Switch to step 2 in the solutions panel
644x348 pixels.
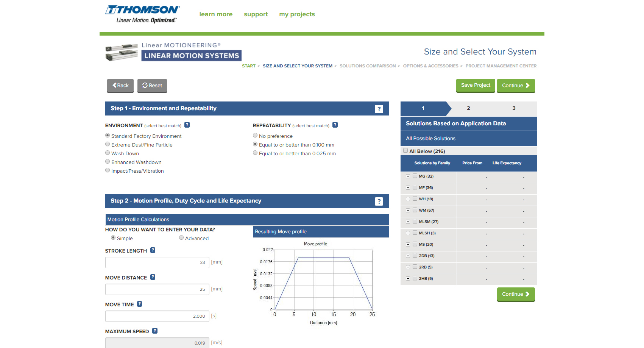coord(468,108)
